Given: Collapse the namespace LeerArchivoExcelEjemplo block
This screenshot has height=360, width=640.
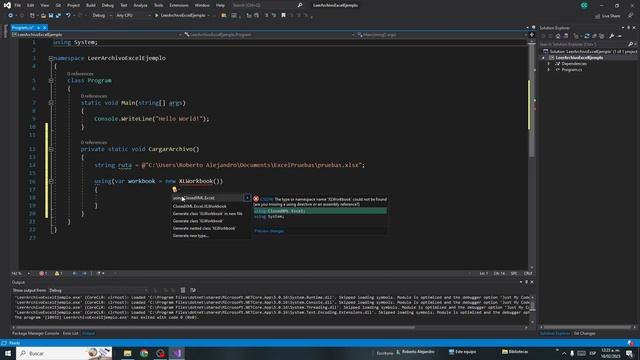Looking at the screenshot, I should coord(51,58).
